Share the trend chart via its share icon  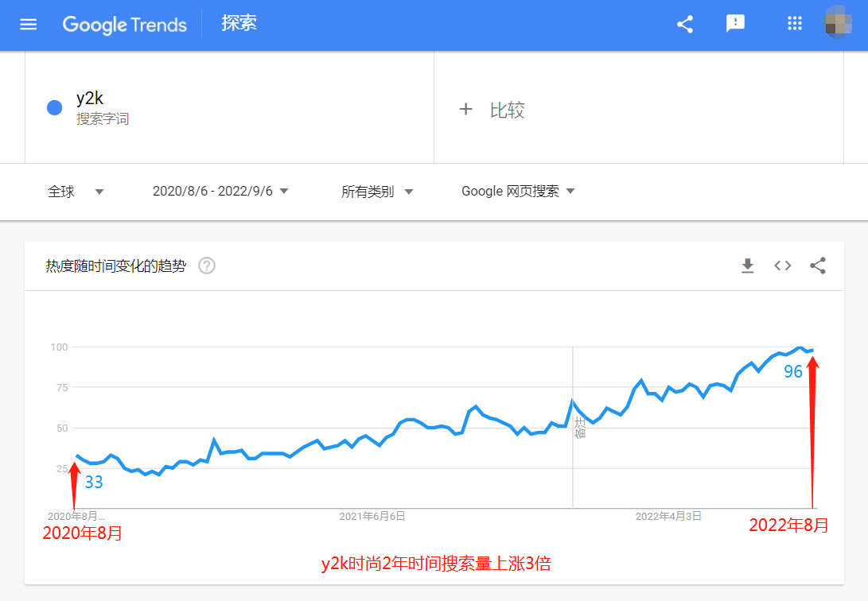pos(818,266)
